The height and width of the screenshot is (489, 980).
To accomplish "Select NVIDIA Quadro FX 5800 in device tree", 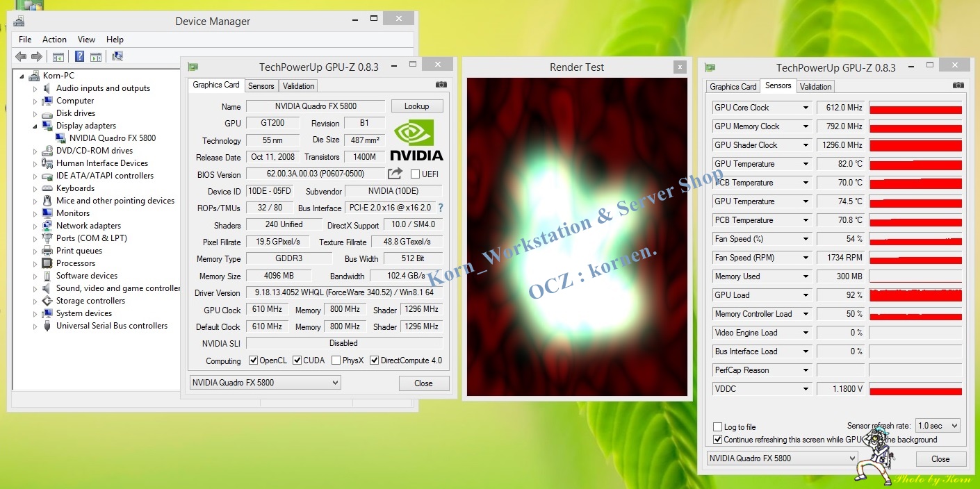I will (112, 138).
